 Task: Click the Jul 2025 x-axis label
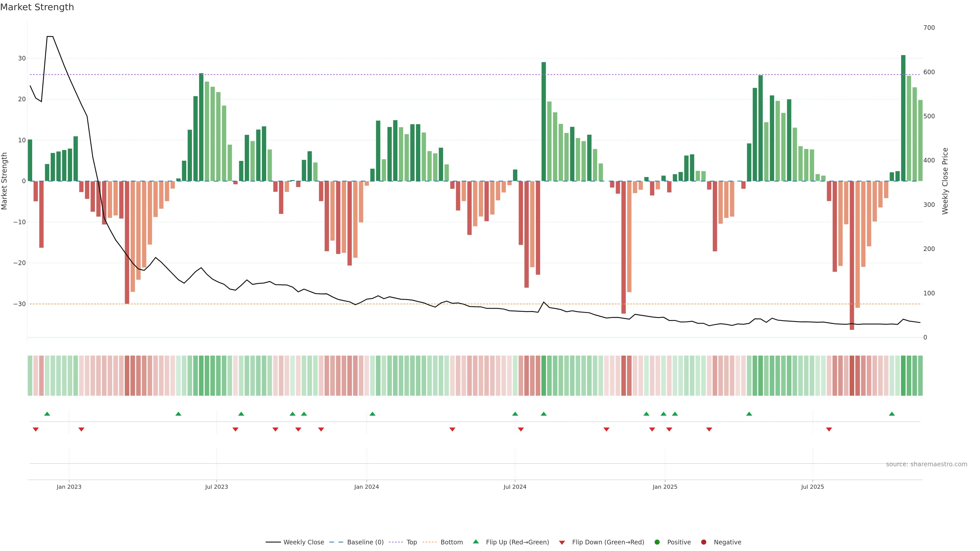pyautogui.click(x=812, y=487)
